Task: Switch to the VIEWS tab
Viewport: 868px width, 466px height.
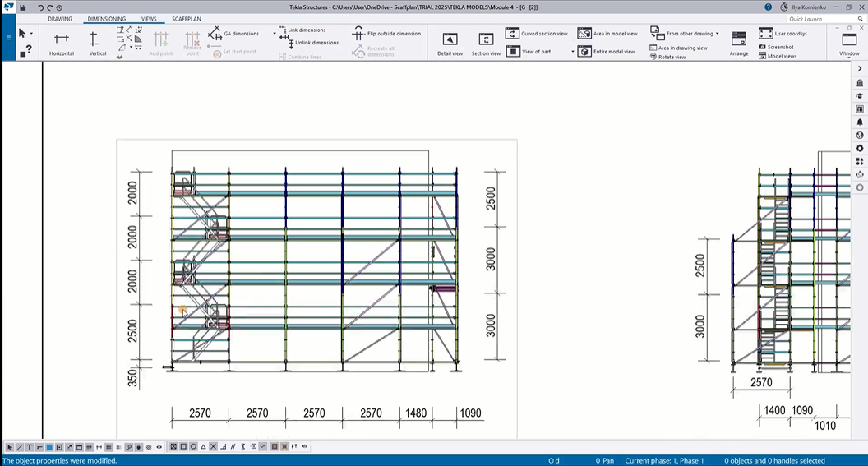Action: (148, 19)
